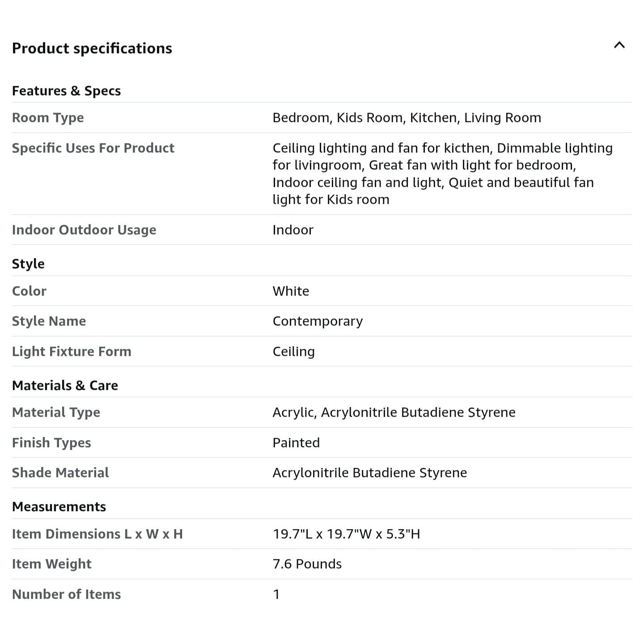Image resolution: width=644 pixels, height=644 pixels.
Task: Click the Bedroom, Kids Room, Kitchen value
Action: (407, 118)
